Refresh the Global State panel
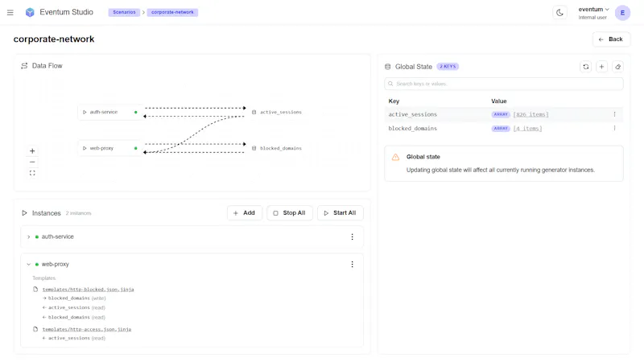Image resolution: width=644 pixels, height=362 pixels. coord(586,67)
